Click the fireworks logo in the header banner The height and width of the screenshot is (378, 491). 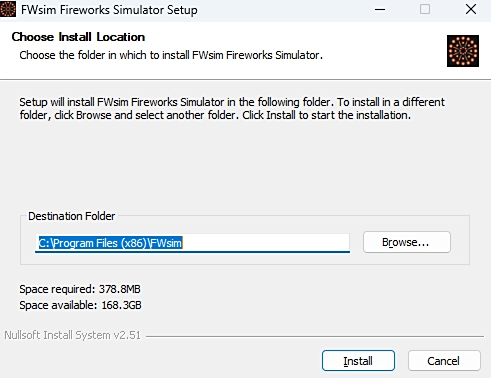point(463,51)
